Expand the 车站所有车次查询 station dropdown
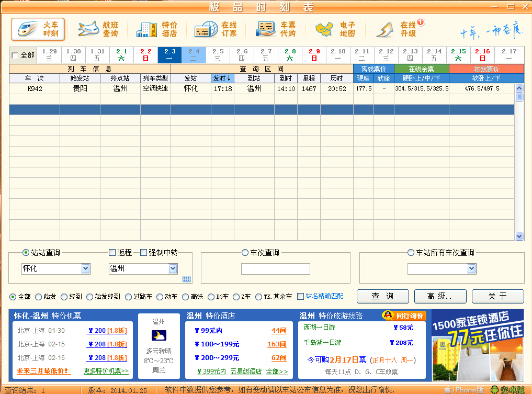532x394 pixels. pos(471,269)
